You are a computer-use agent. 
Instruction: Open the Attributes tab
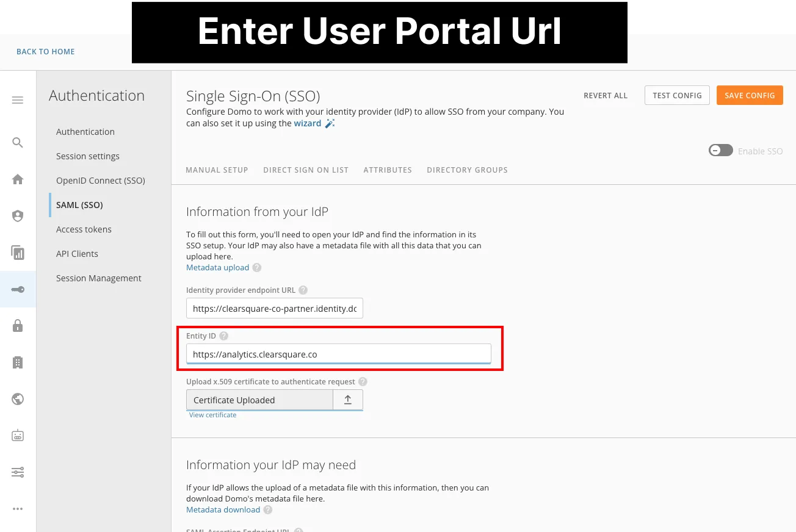click(388, 170)
